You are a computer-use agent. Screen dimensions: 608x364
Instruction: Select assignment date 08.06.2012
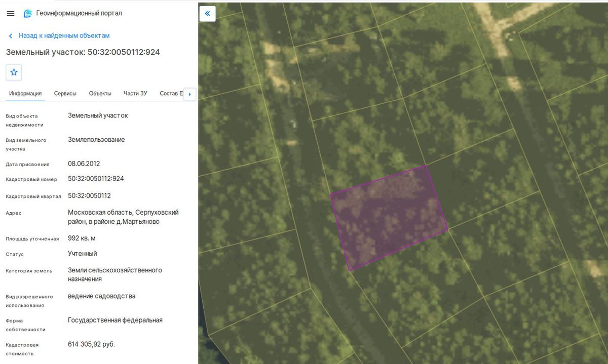(84, 164)
